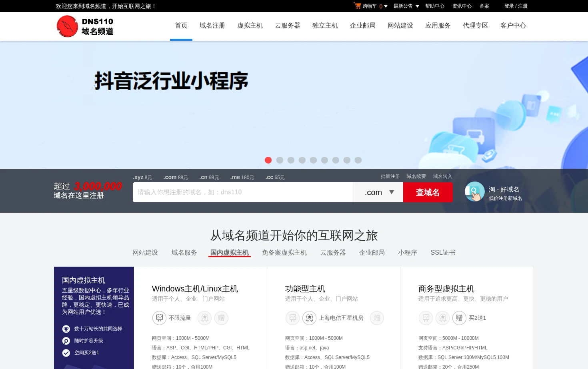Click the presentation icon on 商务型虚拟主机 card
The image size is (588, 369).
click(x=426, y=318)
